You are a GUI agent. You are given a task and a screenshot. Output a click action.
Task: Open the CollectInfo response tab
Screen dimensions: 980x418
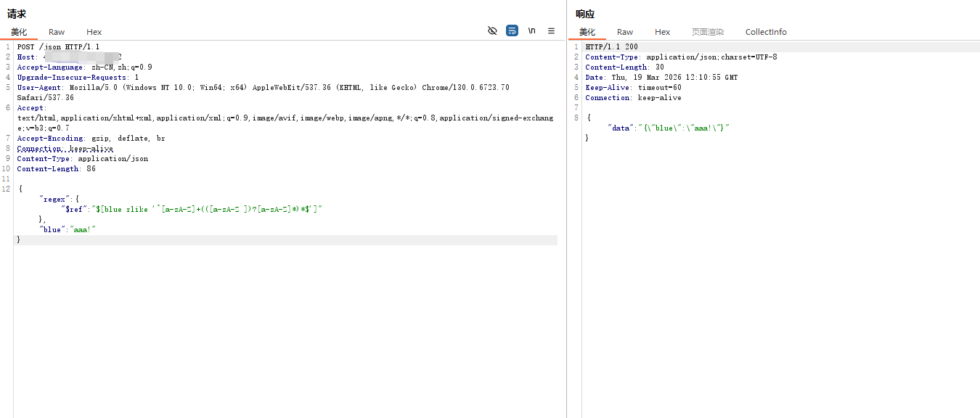pos(766,32)
